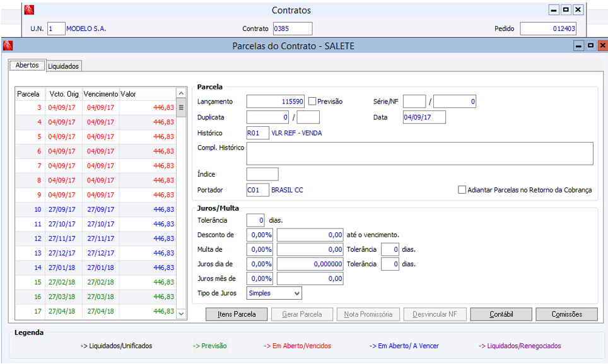Image resolution: width=608 pixels, height=364 pixels.
Task: Select the Abertos tab
Action: click(27, 66)
